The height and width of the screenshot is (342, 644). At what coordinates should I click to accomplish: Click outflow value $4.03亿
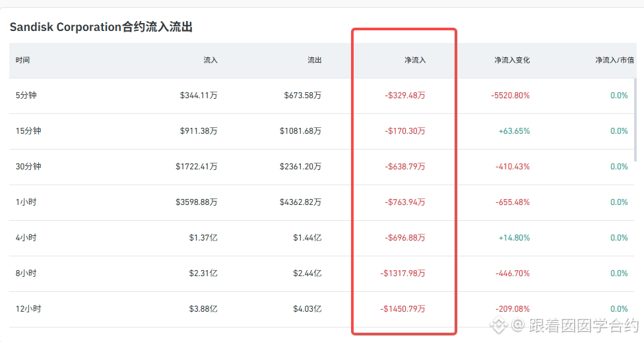pyautogui.click(x=307, y=309)
